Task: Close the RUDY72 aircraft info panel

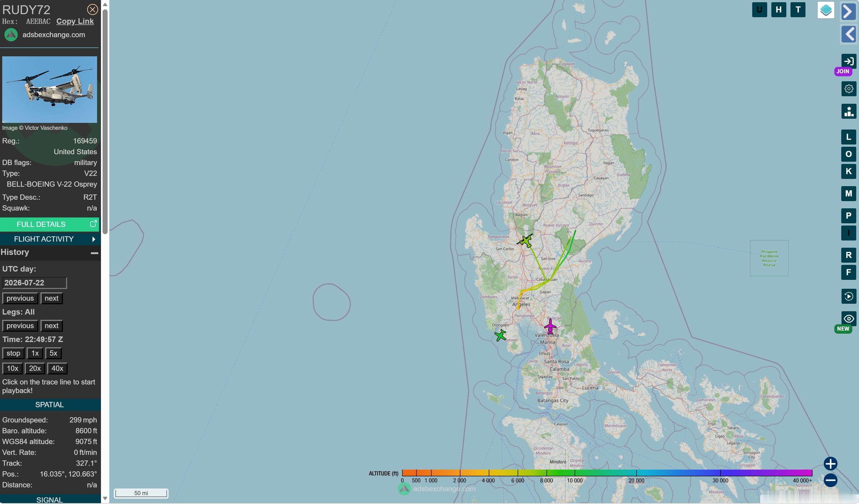Action: (92, 9)
